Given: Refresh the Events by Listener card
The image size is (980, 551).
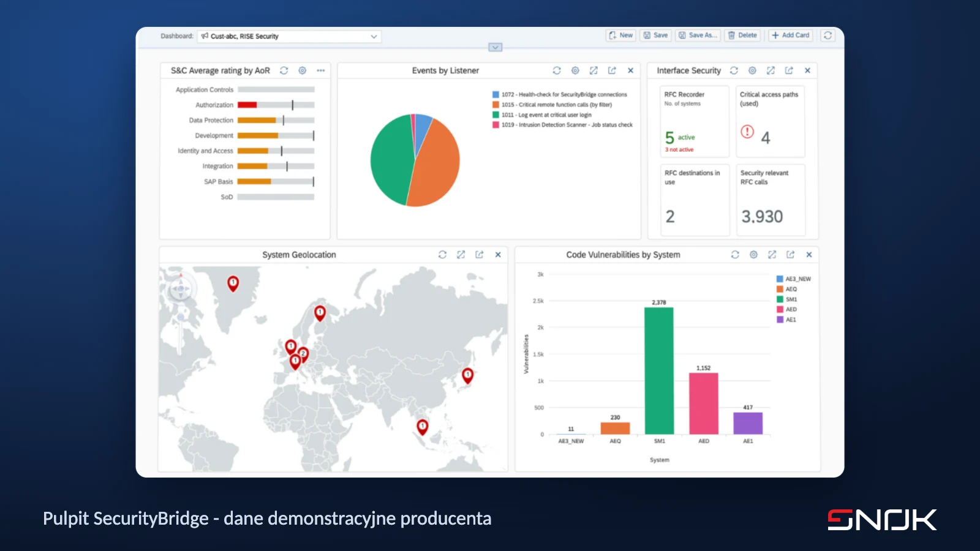Looking at the screenshot, I should [557, 70].
